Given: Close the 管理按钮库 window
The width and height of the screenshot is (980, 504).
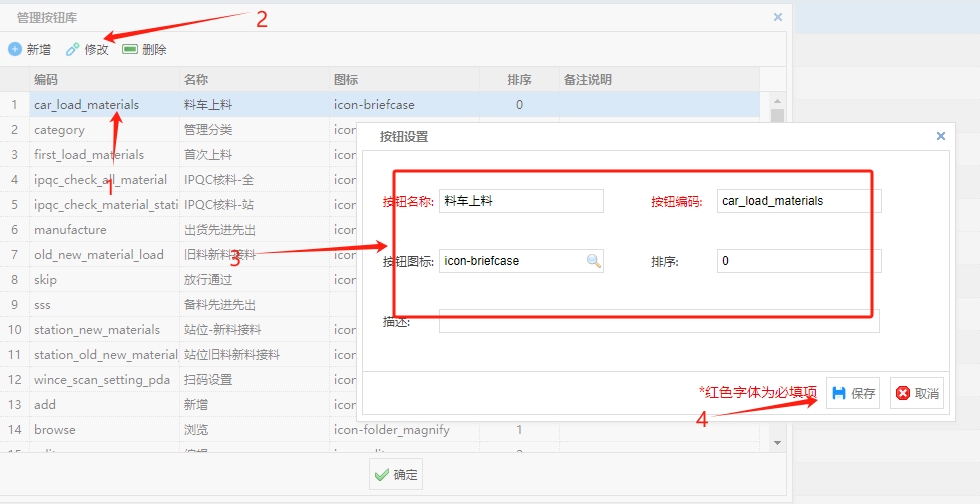Looking at the screenshot, I should [x=778, y=17].
